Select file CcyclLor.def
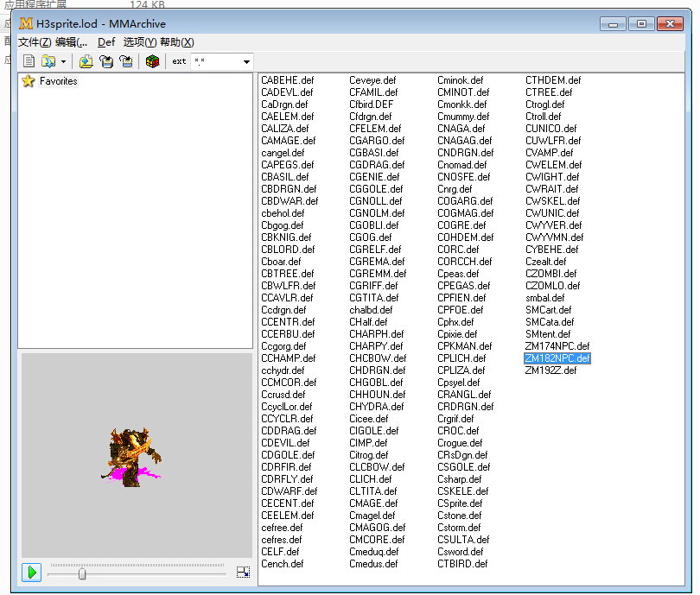The height and width of the screenshot is (595, 700). click(287, 407)
